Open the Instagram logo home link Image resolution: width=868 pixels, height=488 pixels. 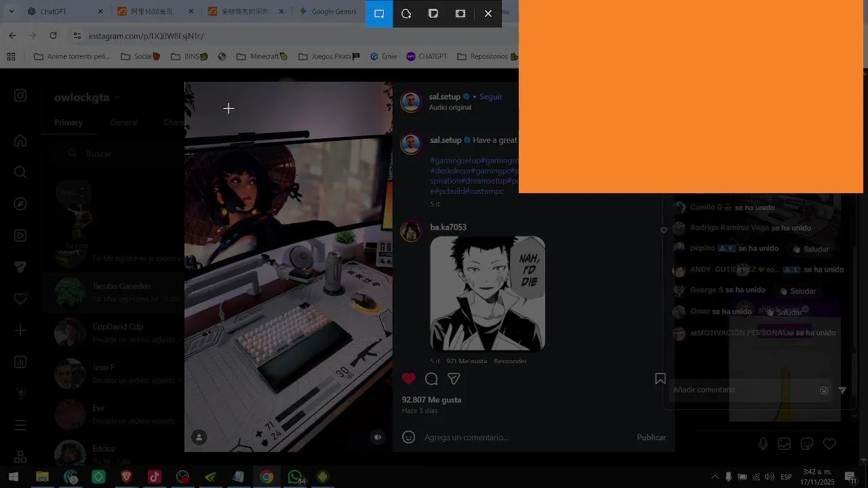click(x=20, y=96)
